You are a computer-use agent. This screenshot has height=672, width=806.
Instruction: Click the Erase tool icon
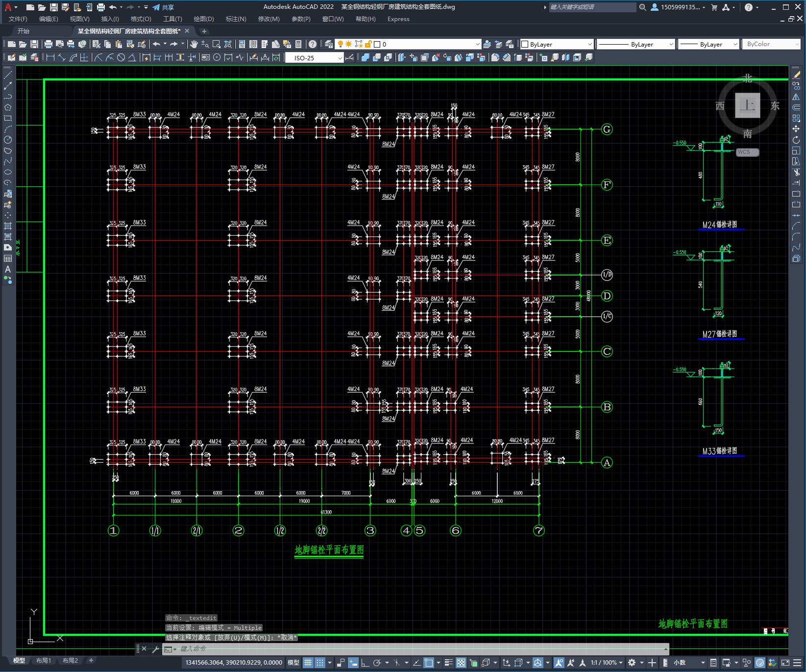(x=796, y=75)
